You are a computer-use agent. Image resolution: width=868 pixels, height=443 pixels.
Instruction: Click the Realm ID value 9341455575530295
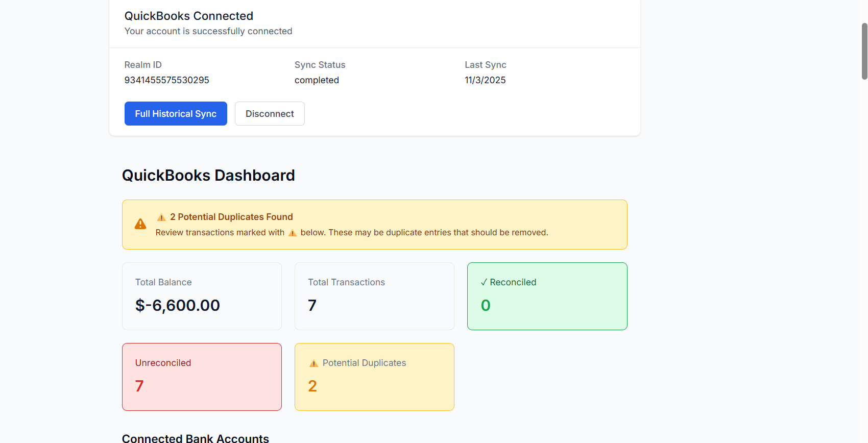[x=167, y=80]
